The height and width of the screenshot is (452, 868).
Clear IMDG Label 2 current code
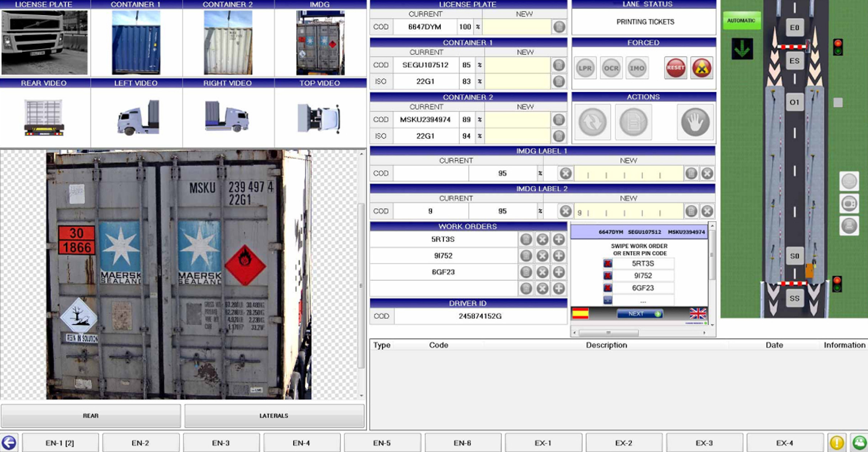pyautogui.click(x=566, y=211)
